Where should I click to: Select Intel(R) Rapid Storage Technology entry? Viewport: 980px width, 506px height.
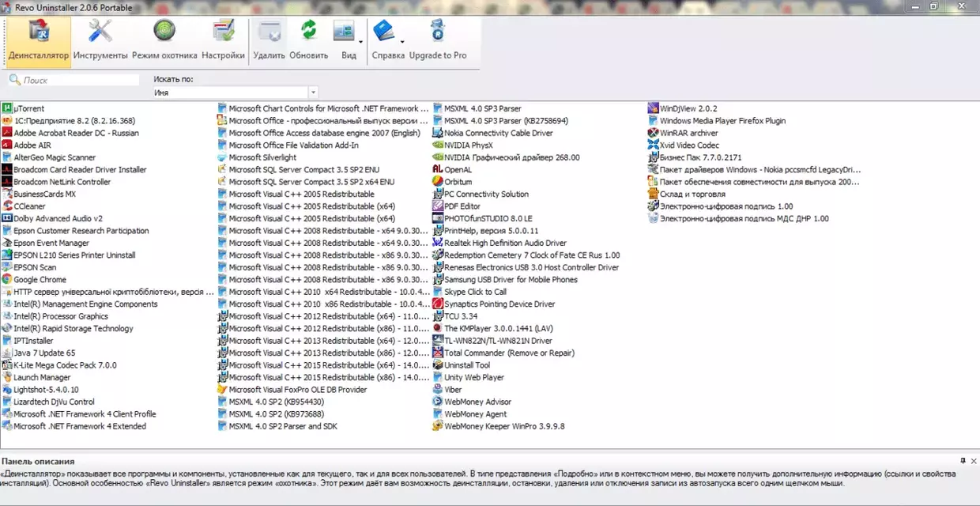tap(67, 328)
